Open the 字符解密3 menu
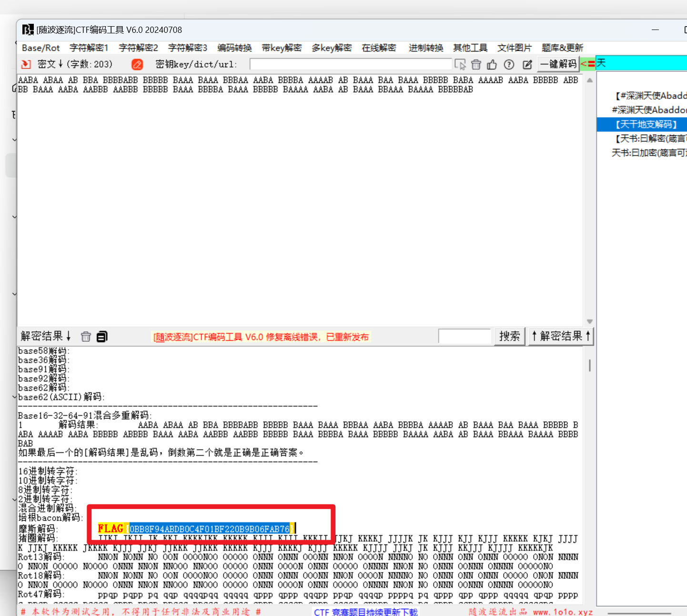The image size is (687, 616). [x=188, y=48]
